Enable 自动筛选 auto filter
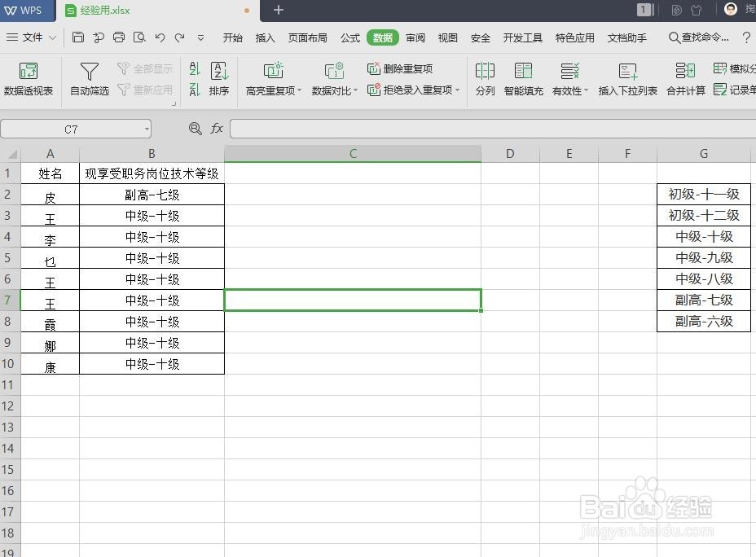The image size is (756, 557). pos(89,79)
